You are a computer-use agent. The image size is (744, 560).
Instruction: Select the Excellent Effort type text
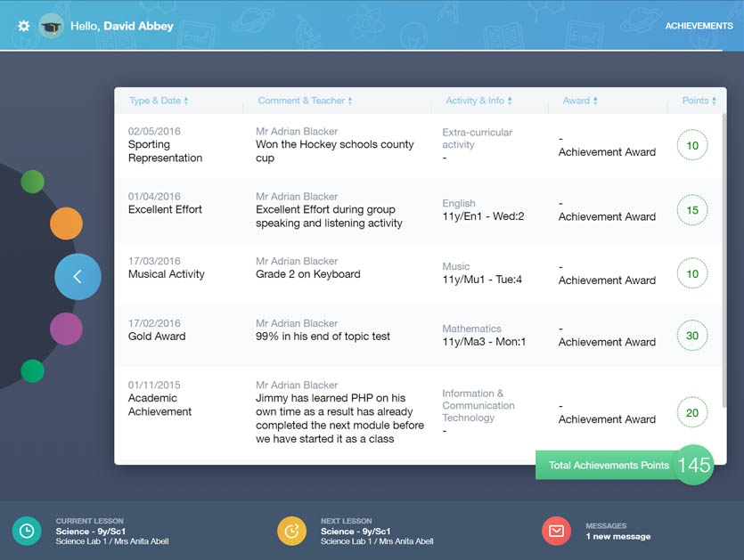click(x=165, y=209)
